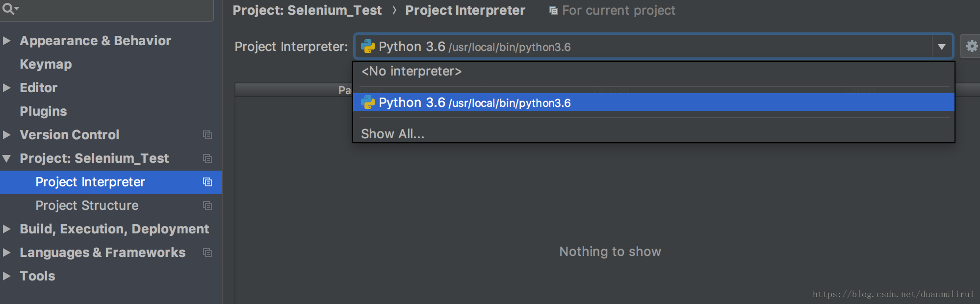This screenshot has height=304, width=980.
Task: Click the For current project icon
Action: click(x=553, y=10)
